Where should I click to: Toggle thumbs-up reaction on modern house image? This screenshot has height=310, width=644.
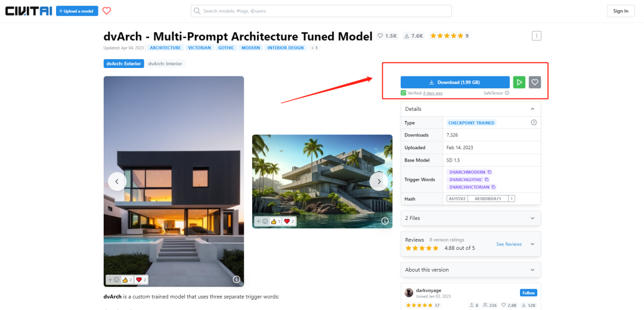[x=127, y=280]
